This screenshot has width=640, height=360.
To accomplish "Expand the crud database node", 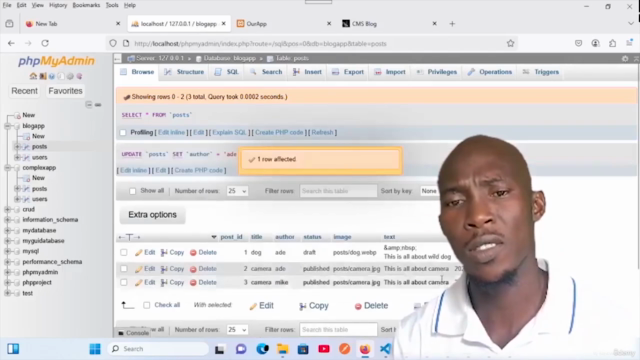I will [7, 209].
